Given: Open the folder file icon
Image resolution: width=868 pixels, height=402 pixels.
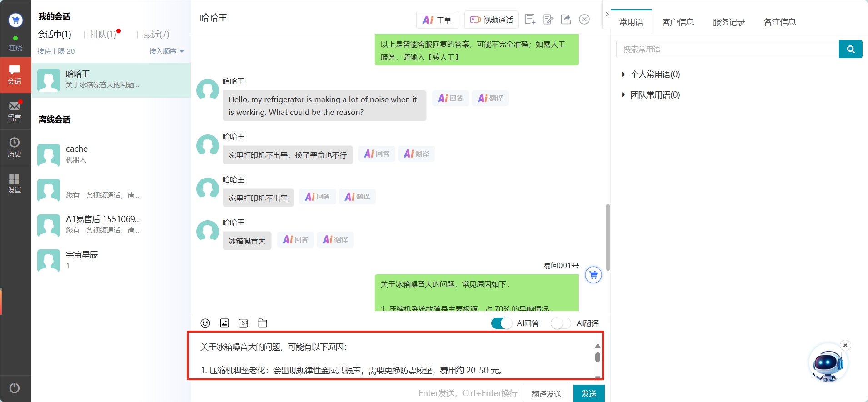Looking at the screenshot, I should click(x=263, y=323).
